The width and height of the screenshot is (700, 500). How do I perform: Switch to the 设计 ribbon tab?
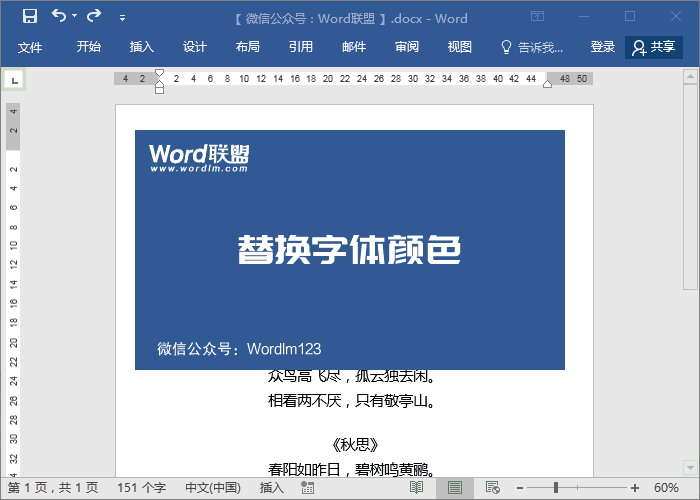coord(195,46)
